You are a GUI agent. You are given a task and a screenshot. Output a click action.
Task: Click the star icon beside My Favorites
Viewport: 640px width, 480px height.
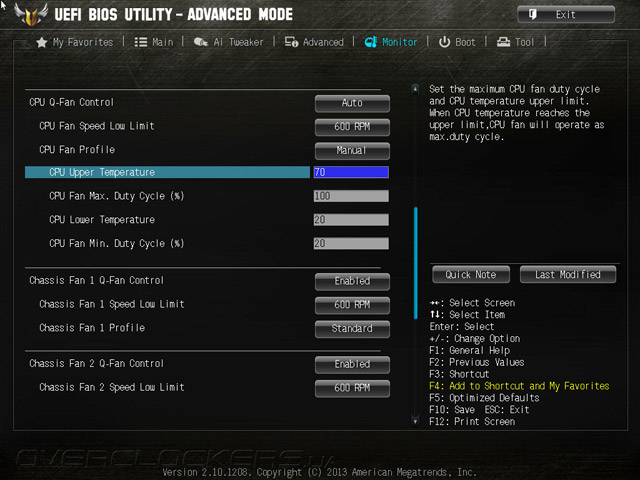click(x=41, y=42)
